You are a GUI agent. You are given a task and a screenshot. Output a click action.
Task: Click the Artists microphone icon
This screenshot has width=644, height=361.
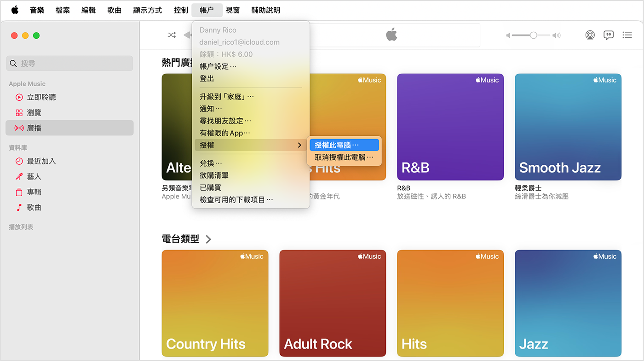coord(19,176)
